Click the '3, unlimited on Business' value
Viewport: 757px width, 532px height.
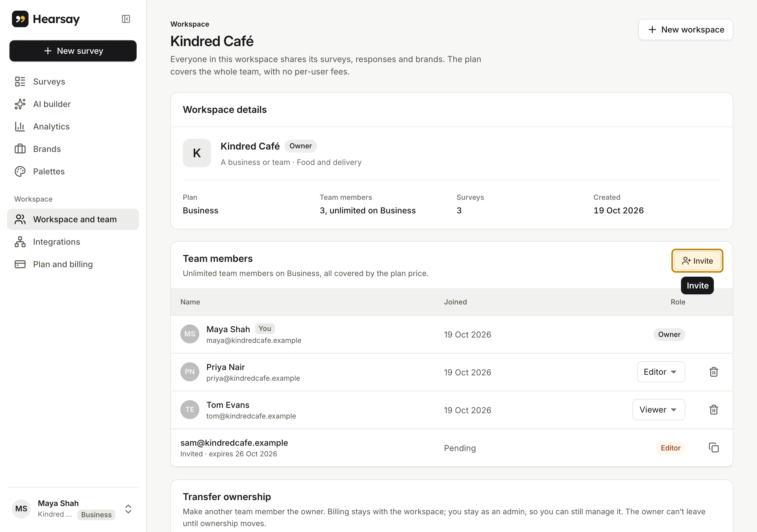(x=367, y=210)
